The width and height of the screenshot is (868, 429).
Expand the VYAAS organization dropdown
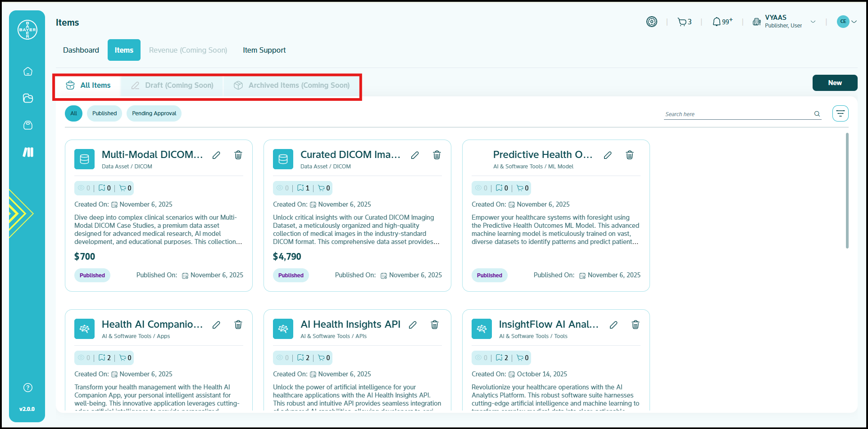(813, 22)
